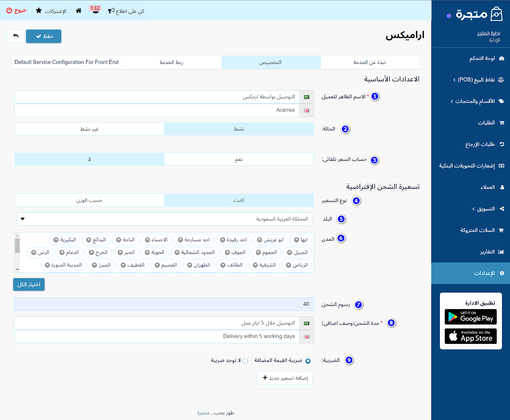Remove الباحة city tag
The width and height of the screenshot is (510, 420).
pyautogui.click(x=119, y=240)
